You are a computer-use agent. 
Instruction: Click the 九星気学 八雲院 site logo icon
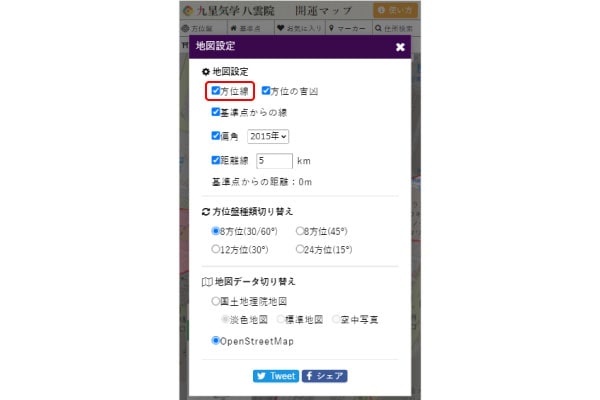click(188, 11)
